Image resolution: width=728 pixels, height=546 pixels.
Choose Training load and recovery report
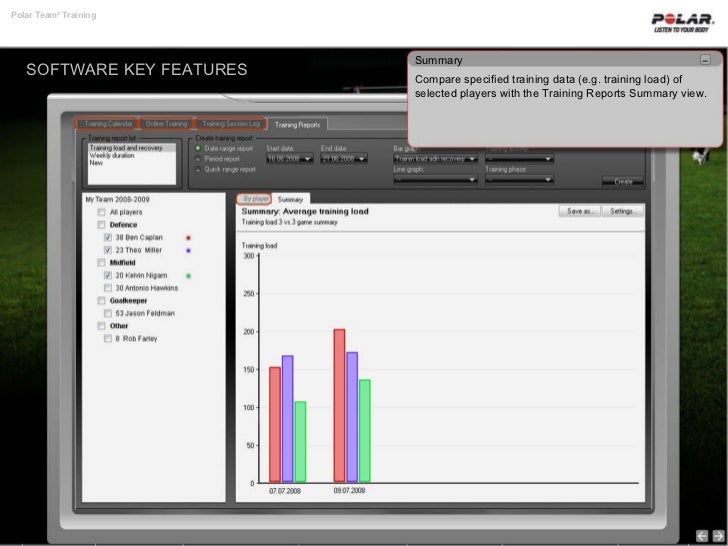[132, 148]
